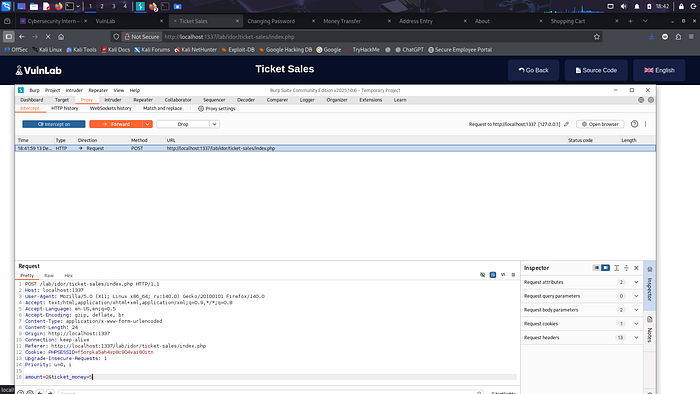The height and width of the screenshot is (394, 700).
Task: Select the intercepted POST request row
Action: tap(335, 148)
